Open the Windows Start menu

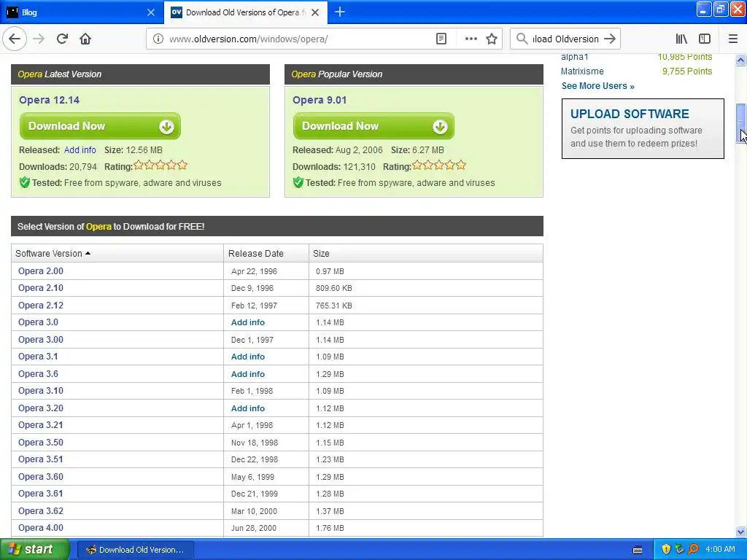[35, 550]
